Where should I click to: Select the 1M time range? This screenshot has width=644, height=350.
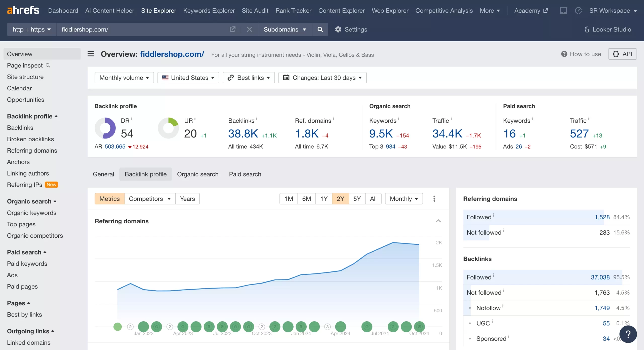(x=289, y=199)
